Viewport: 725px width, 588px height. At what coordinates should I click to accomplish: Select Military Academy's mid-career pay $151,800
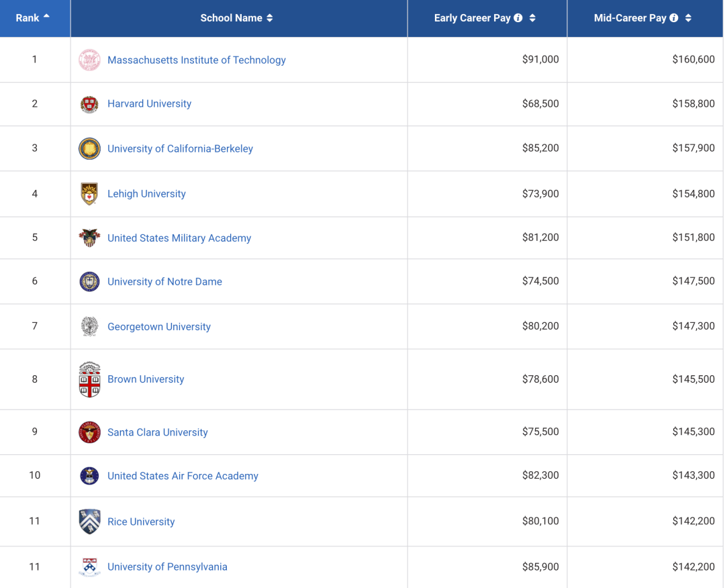tap(693, 237)
